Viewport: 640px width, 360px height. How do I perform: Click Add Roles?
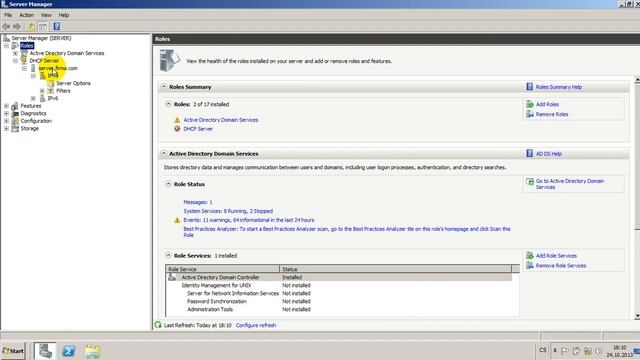pos(547,104)
